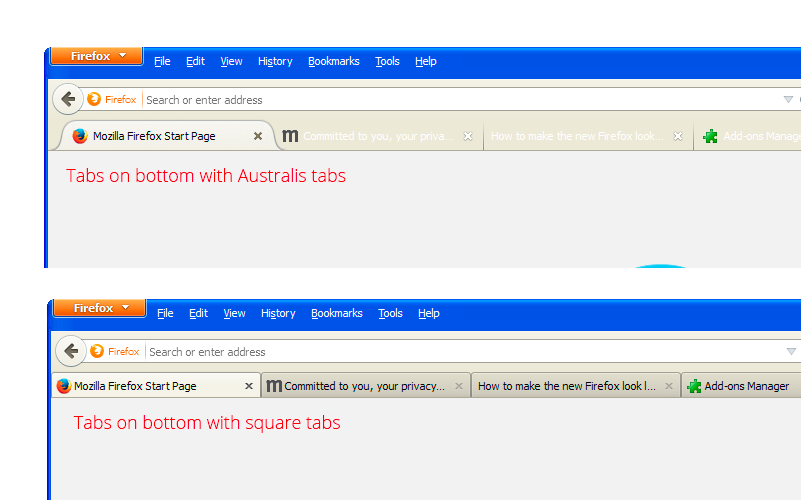Close the Australis Mozilla Firefox Start Page tab
The height and width of the screenshot is (500, 801).
pos(258,136)
